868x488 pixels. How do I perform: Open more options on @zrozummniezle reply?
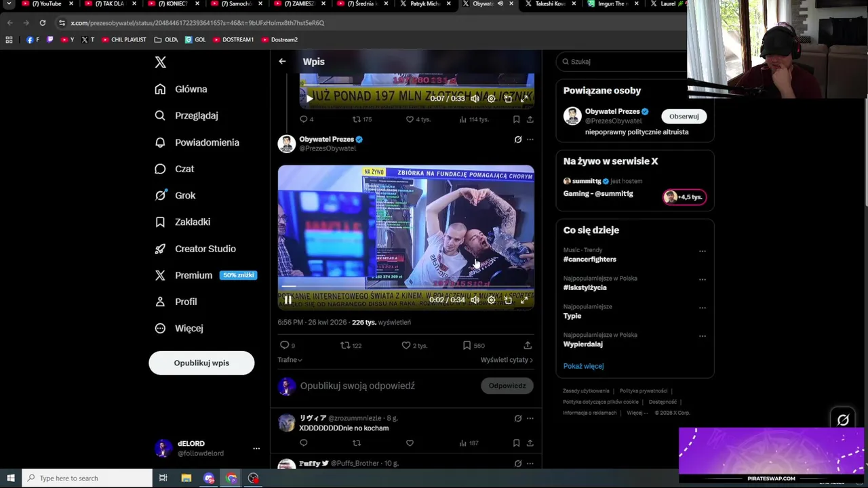pos(530,418)
